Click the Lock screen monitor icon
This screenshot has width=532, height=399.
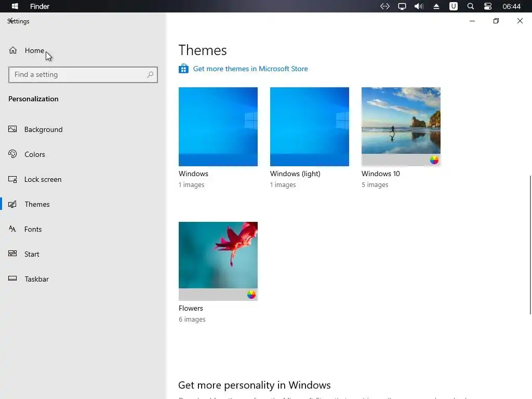(12, 179)
